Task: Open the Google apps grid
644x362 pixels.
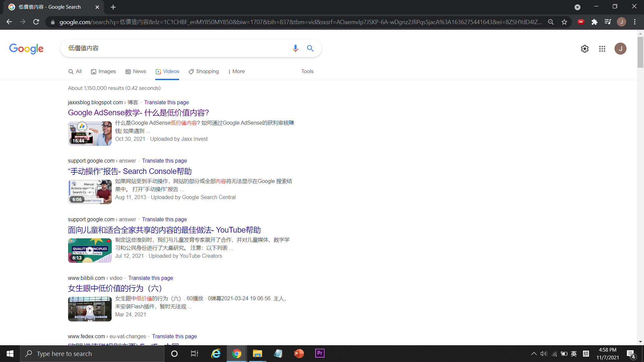Action: click(x=602, y=49)
